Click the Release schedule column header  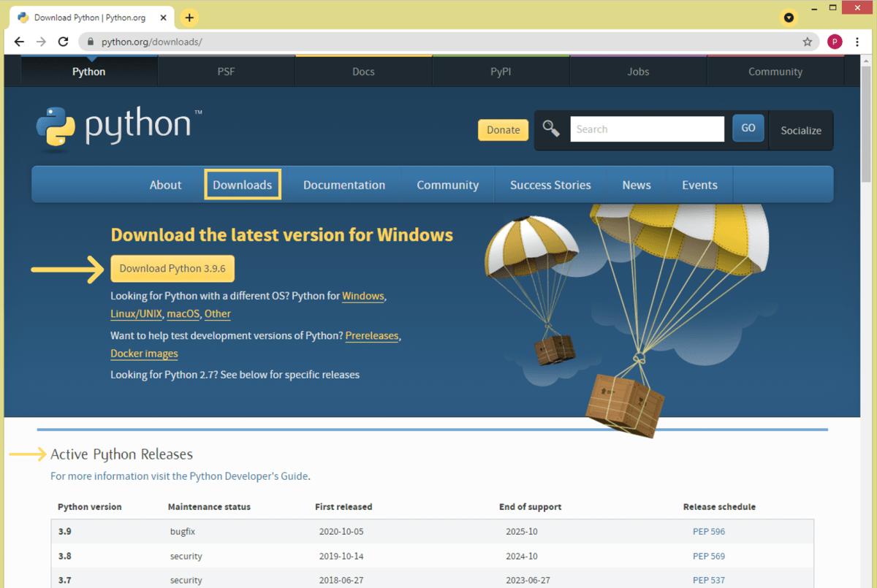click(719, 507)
